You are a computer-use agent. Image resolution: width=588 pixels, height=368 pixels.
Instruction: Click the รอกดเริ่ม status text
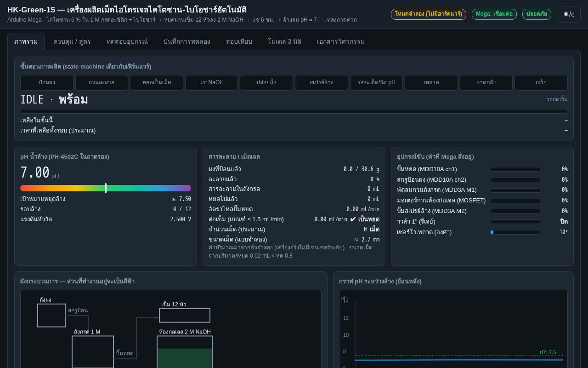557,99
